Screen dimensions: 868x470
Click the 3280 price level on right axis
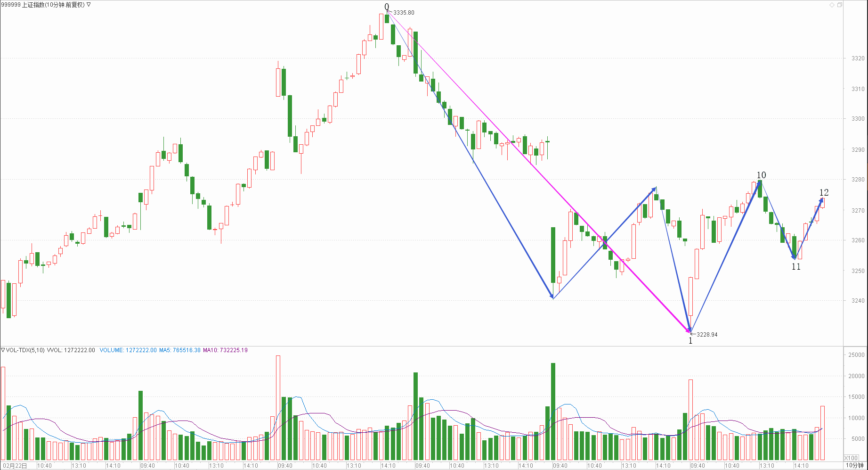coord(858,180)
